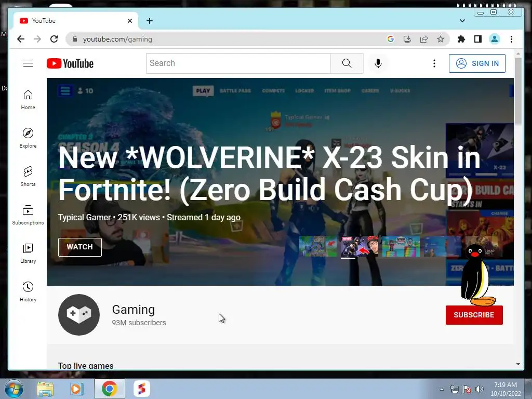Click Chrome icon in the taskbar
The width and height of the screenshot is (532, 399).
tap(109, 389)
